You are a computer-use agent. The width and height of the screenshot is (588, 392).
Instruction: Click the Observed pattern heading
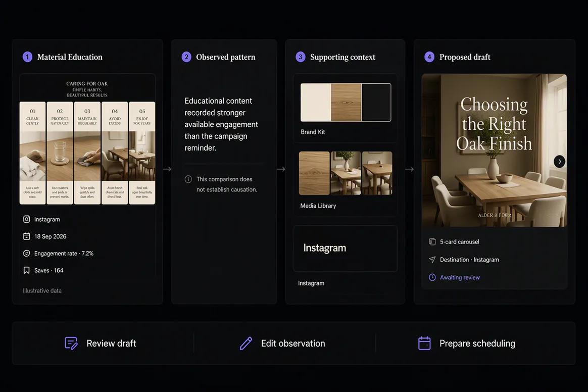pyautogui.click(x=226, y=57)
